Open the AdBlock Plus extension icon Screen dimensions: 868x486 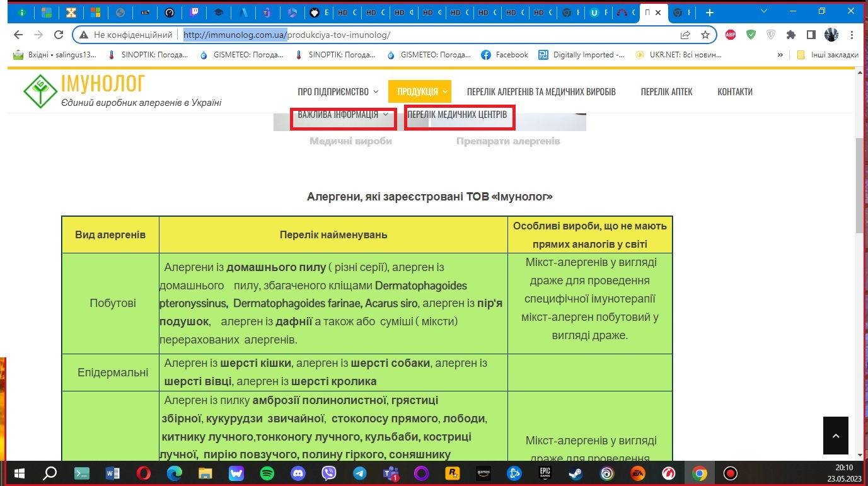731,35
